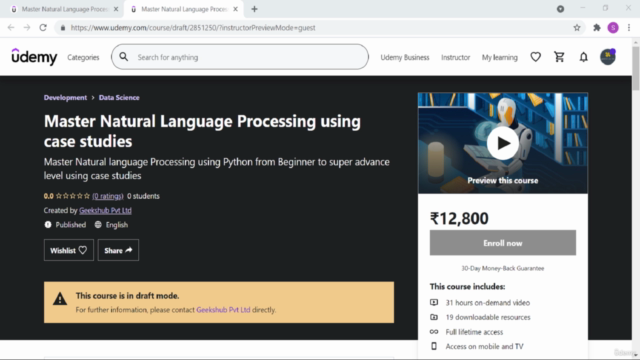Play the course preview video

[503, 143]
